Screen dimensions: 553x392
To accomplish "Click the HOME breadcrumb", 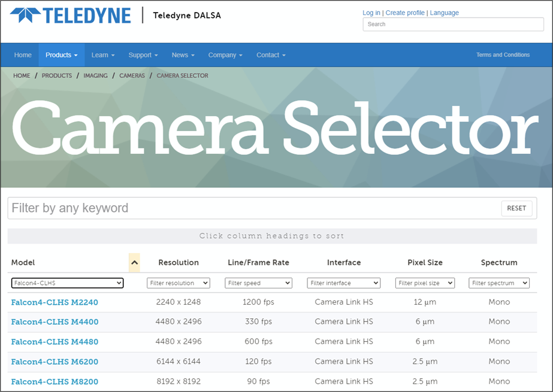I will pos(22,76).
